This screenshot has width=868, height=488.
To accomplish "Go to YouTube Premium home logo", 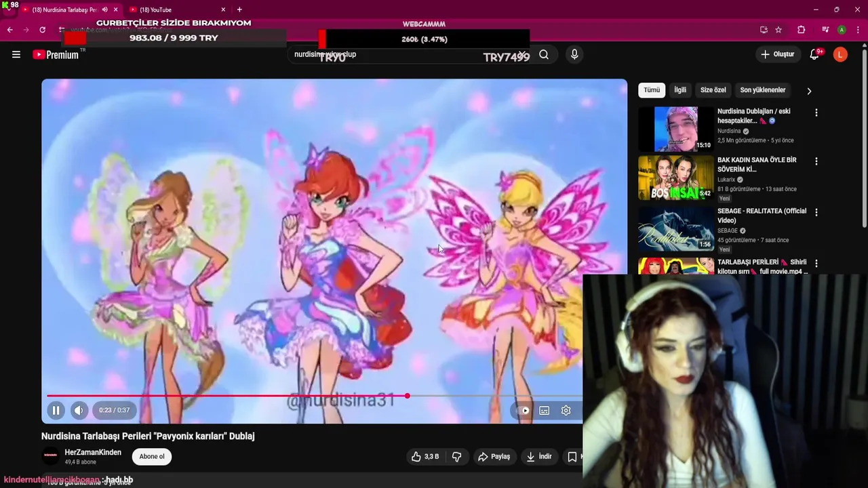I will tap(56, 54).
